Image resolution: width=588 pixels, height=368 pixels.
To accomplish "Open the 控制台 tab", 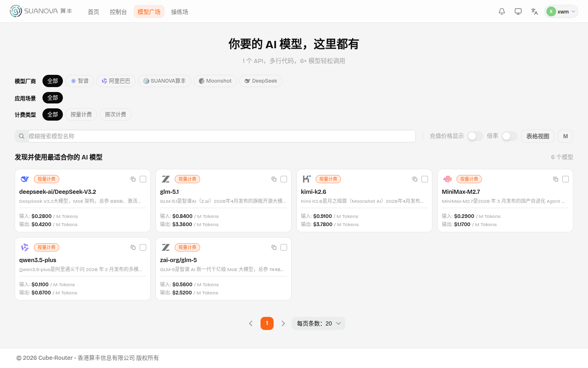I will click(x=118, y=12).
